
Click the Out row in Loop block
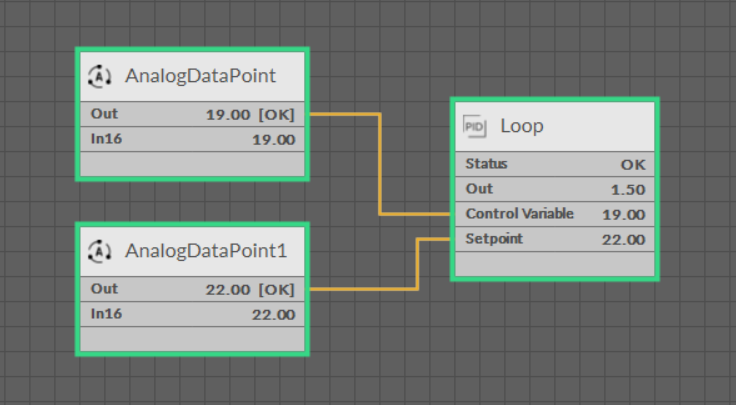[x=555, y=189]
